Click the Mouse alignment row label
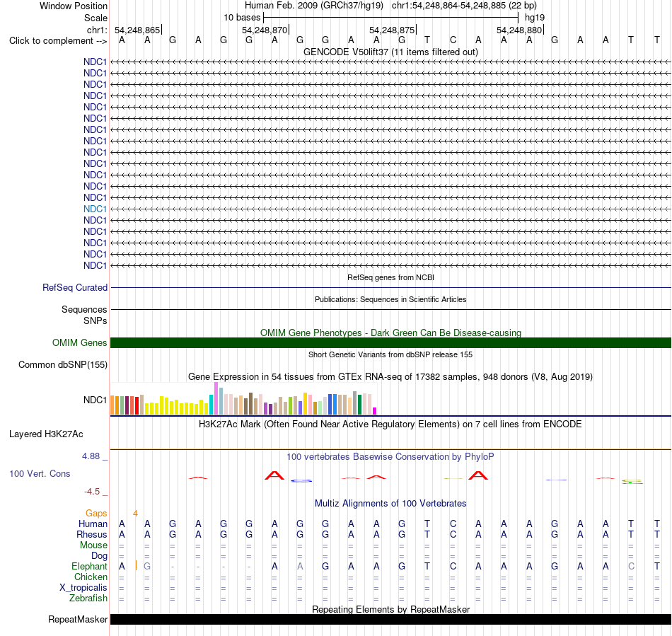Screen dimensions: 672x636 click(94, 545)
